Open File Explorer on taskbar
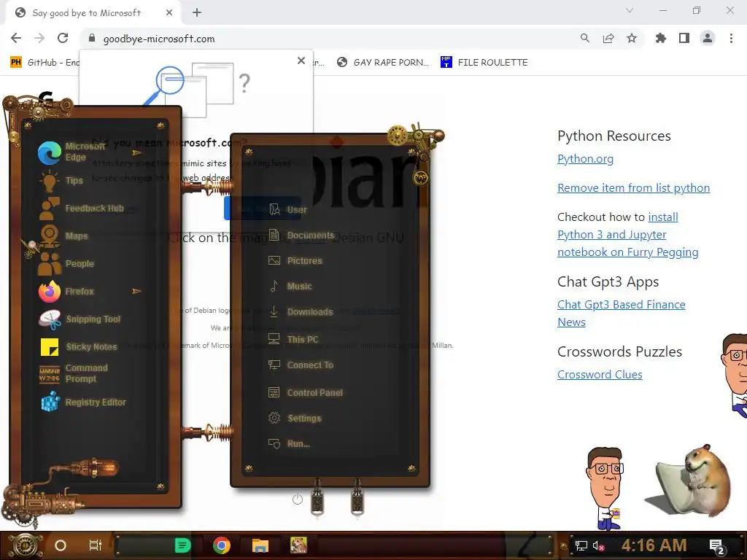 pos(260,545)
